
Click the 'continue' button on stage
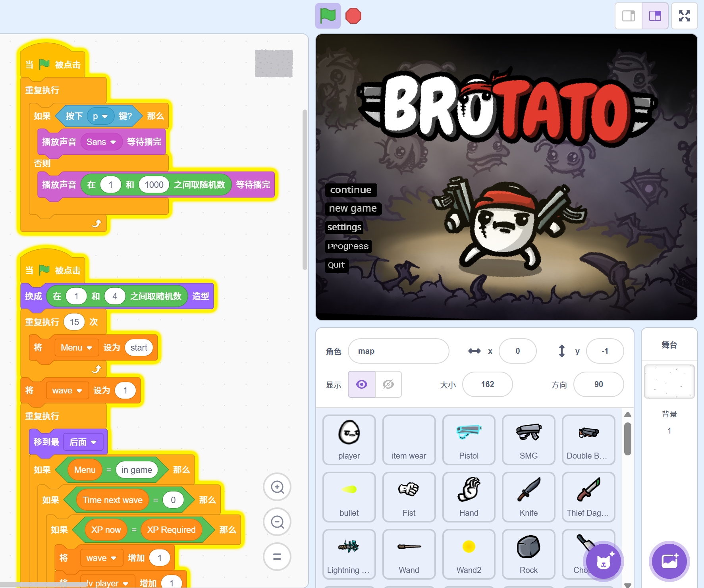pos(351,190)
